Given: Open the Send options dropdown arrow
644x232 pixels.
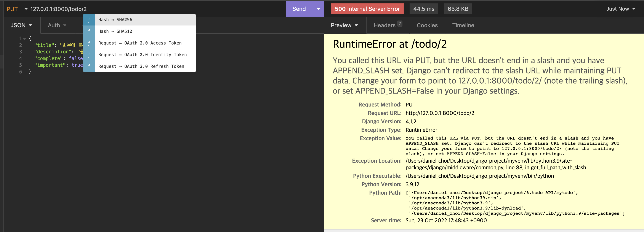Looking at the screenshot, I should (318, 9).
